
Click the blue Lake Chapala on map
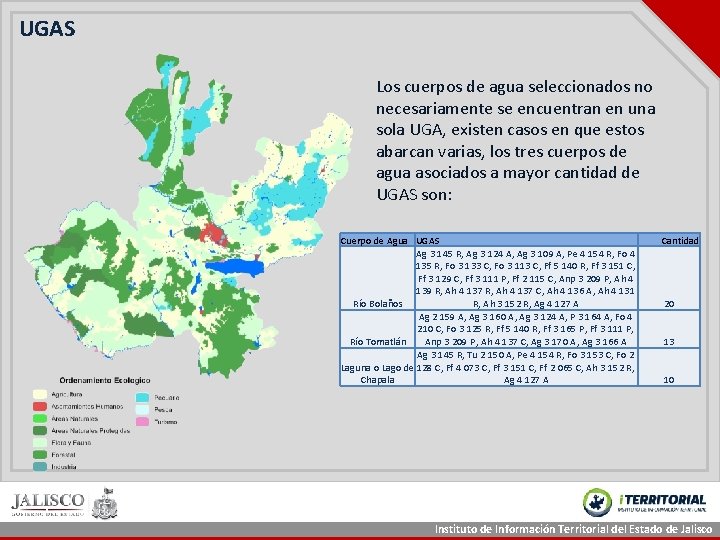click(235, 267)
